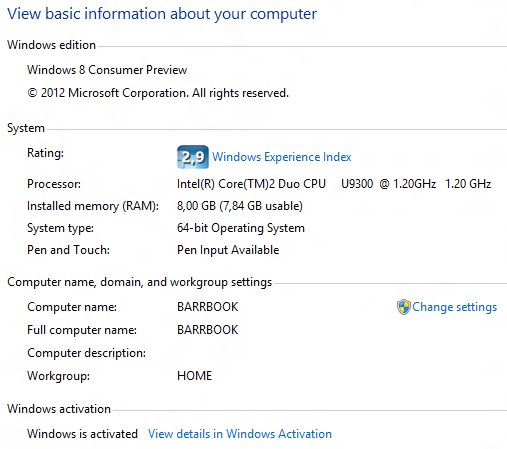
Task: Click the processor value Intel Core2 Duo U9300
Action: coord(334,184)
